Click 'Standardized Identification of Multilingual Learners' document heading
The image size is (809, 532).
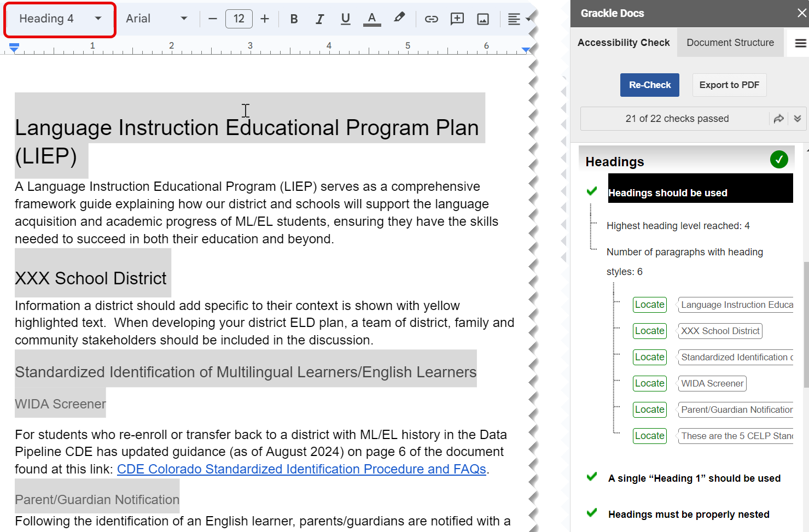click(246, 372)
